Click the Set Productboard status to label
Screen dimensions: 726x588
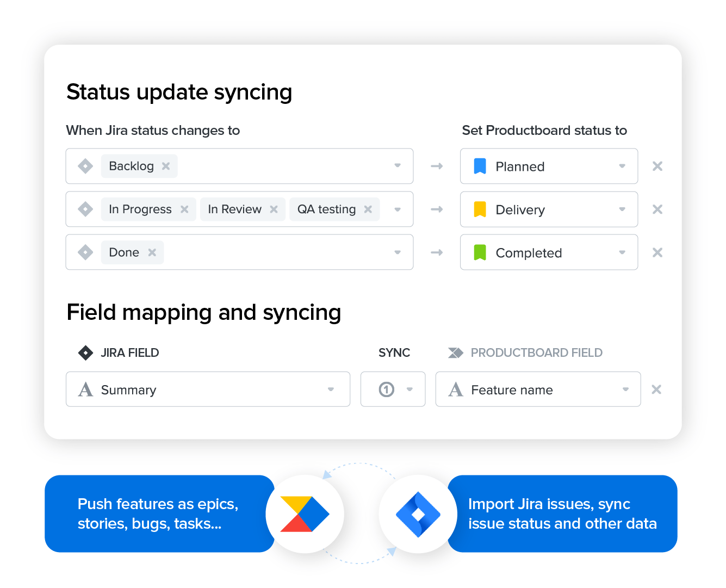click(544, 131)
